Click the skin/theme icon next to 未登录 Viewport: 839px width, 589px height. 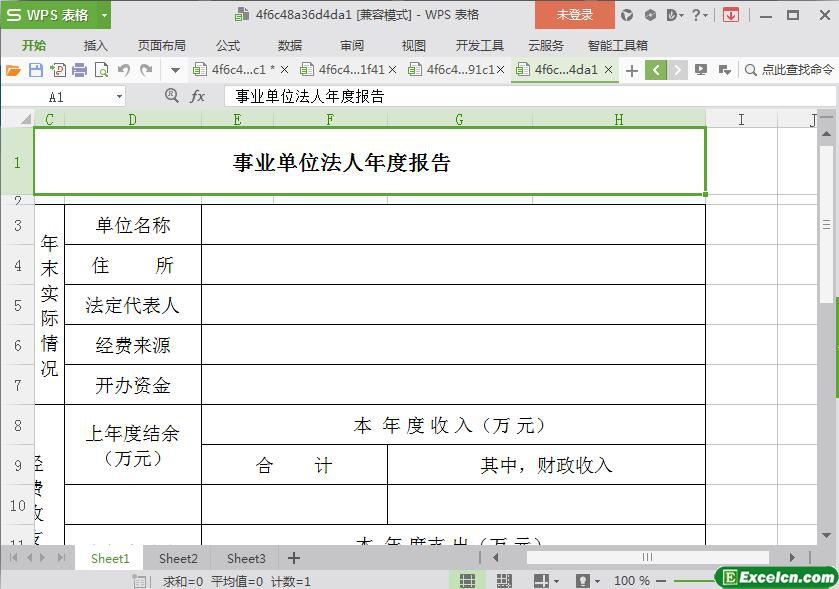click(x=627, y=15)
